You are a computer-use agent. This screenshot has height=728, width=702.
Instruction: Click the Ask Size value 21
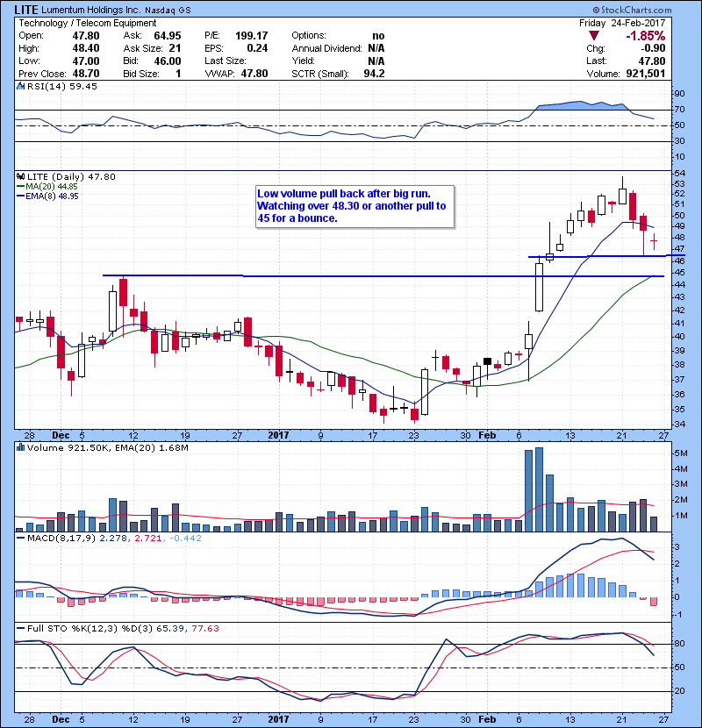point(175,48)
